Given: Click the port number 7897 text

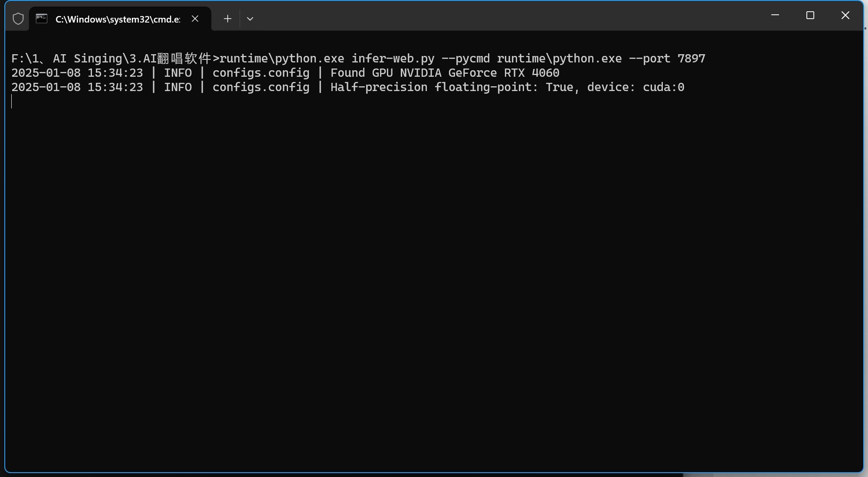Looking at the screenshot, I should pos(691,59).
